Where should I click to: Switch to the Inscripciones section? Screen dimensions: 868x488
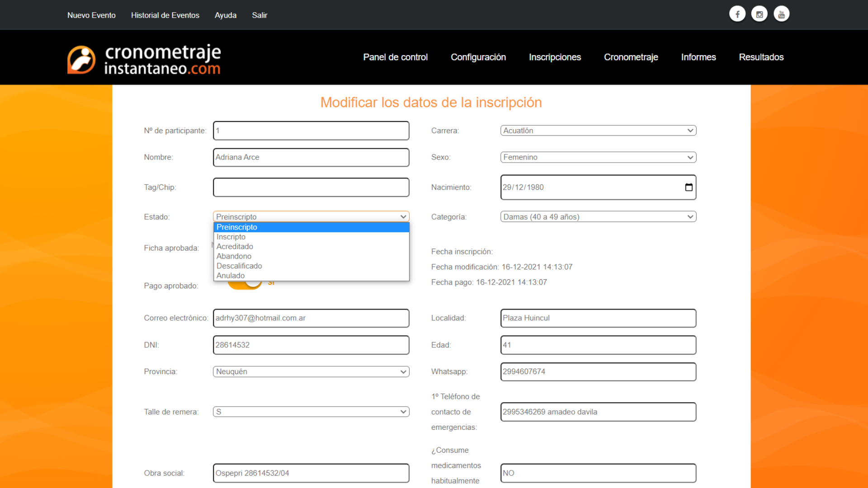point(555,57)
